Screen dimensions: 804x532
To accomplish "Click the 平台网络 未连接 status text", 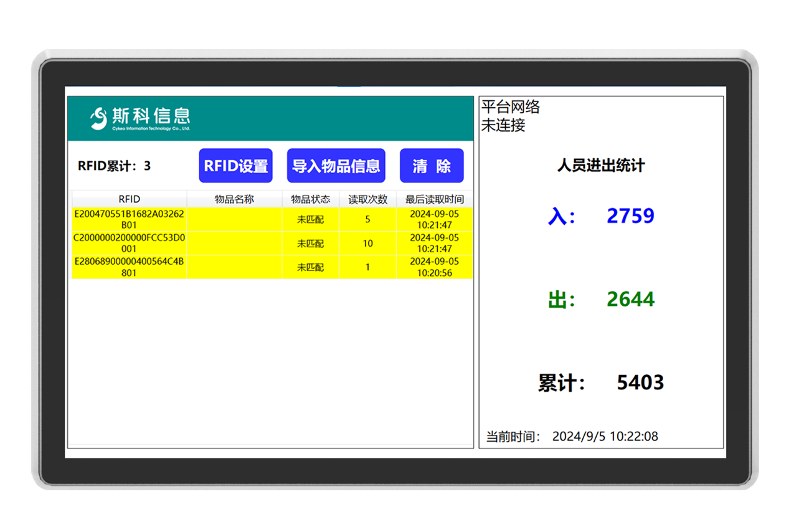I will point(509,116).
